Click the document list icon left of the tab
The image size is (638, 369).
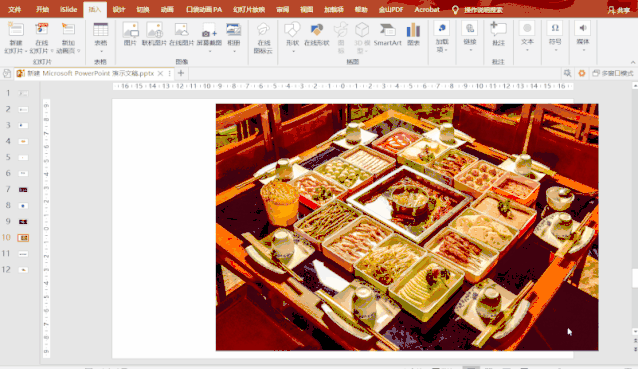pos(7,73)
